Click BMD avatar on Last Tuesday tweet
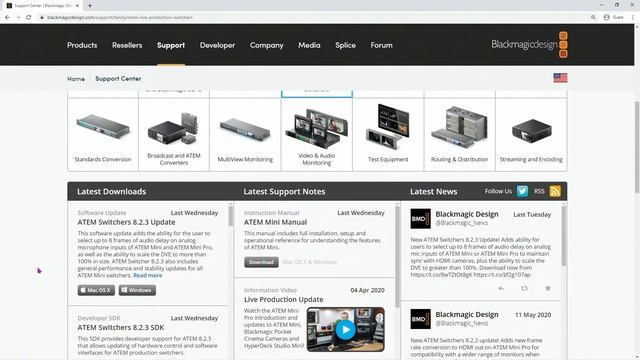 (x=420, y=219)
